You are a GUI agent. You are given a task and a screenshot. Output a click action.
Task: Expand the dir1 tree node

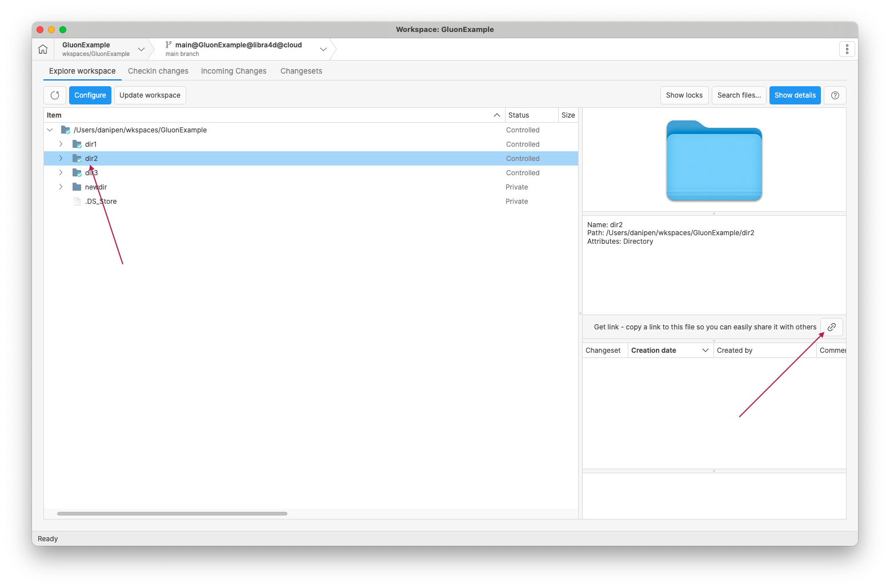[x=61, y=144]
